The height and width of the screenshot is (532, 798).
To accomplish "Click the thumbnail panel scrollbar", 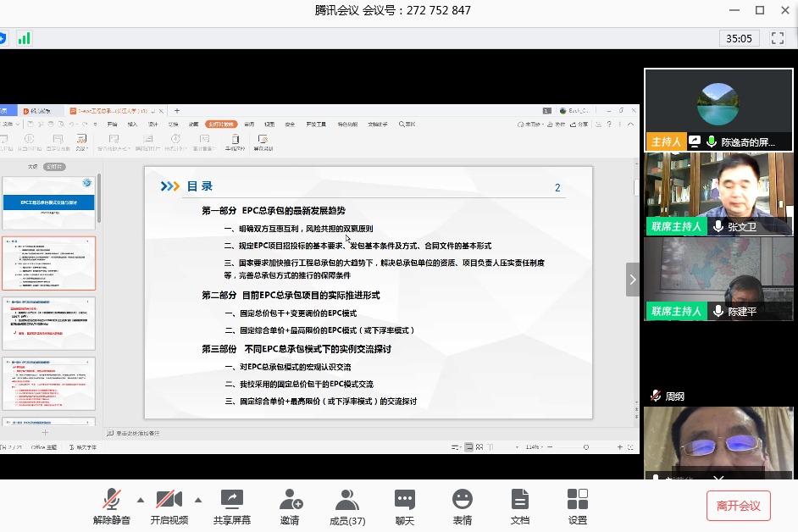I will [99, 198].
